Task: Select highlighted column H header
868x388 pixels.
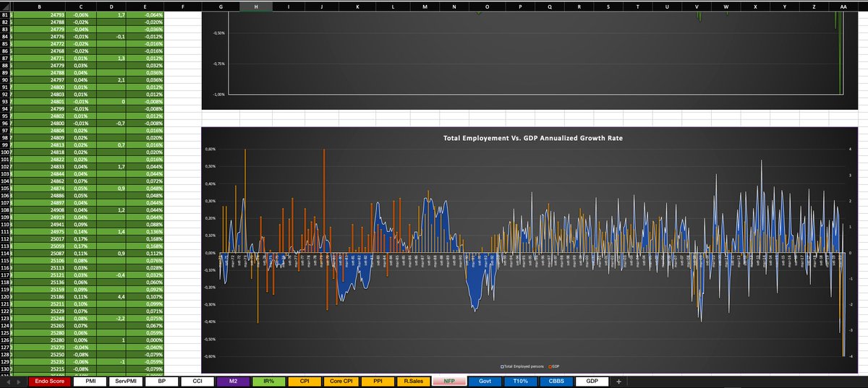Action: tap(256, 6)
